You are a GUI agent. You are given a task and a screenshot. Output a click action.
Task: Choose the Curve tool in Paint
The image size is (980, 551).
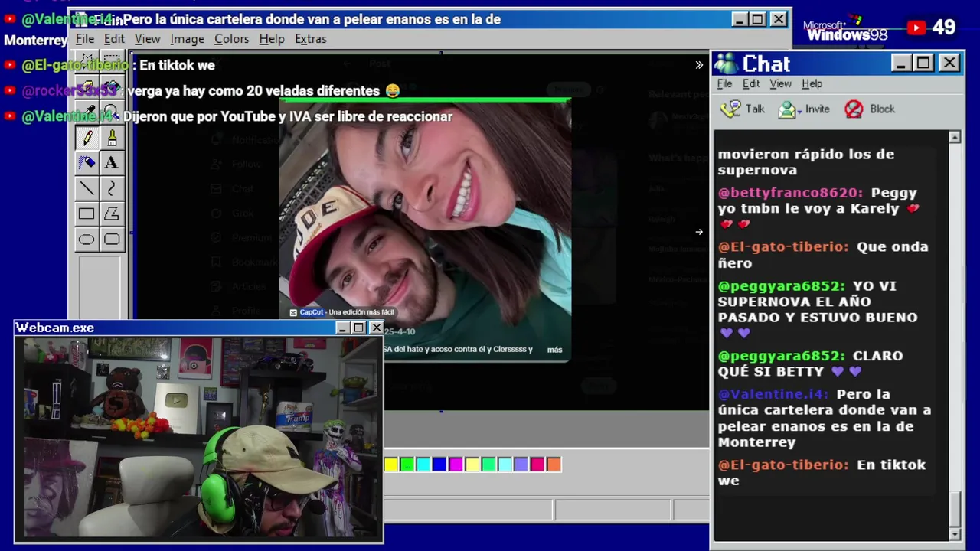pos(112,187)
